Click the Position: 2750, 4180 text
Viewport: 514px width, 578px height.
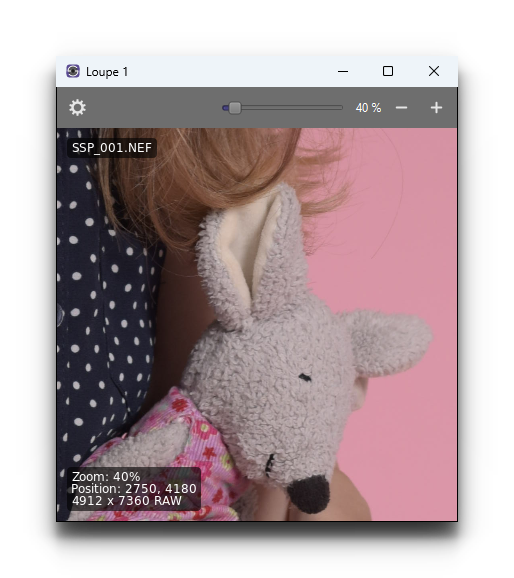tap(133, 488)
